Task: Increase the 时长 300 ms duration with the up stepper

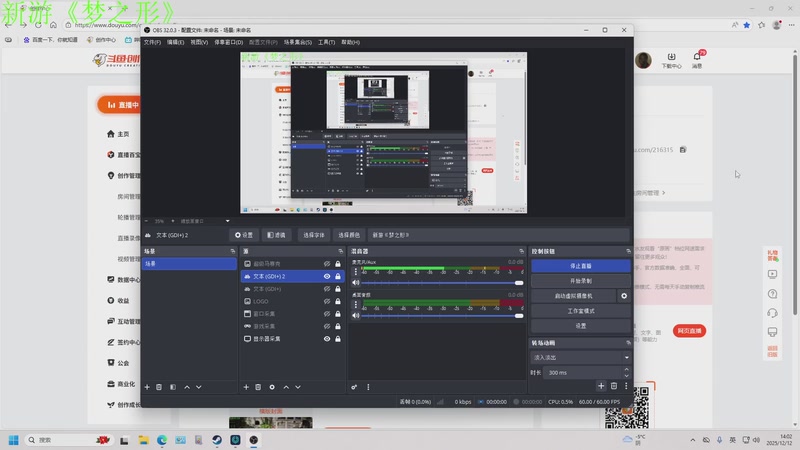Action: 627,369
